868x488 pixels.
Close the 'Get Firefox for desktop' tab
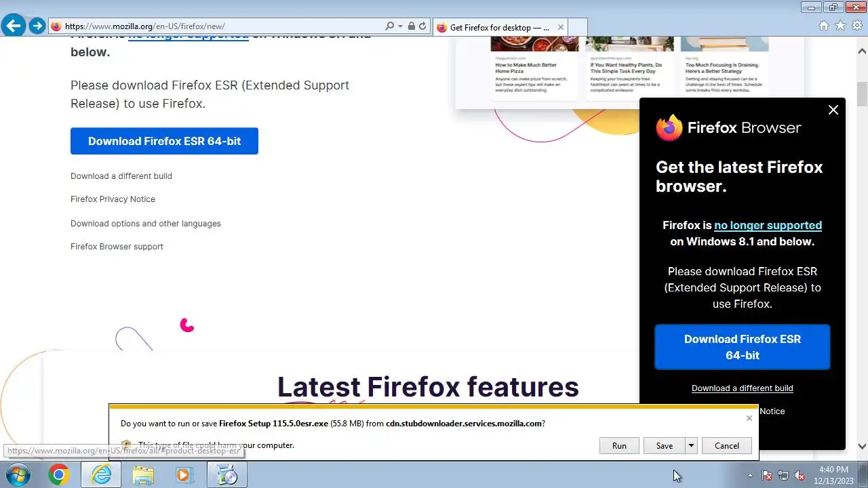560,27
